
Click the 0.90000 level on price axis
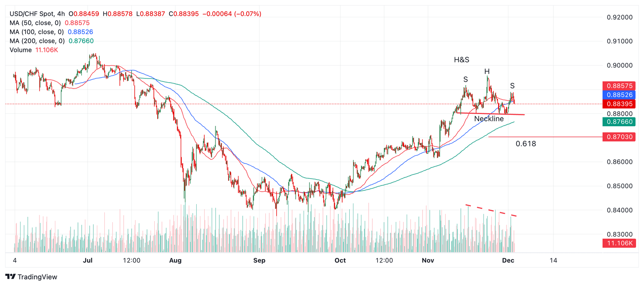click(x=620, y=65)
